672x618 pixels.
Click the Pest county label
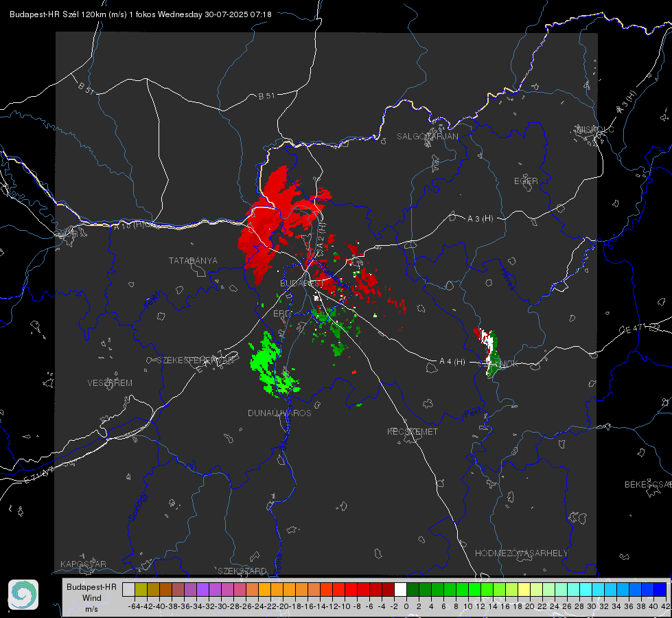point(473,413)
